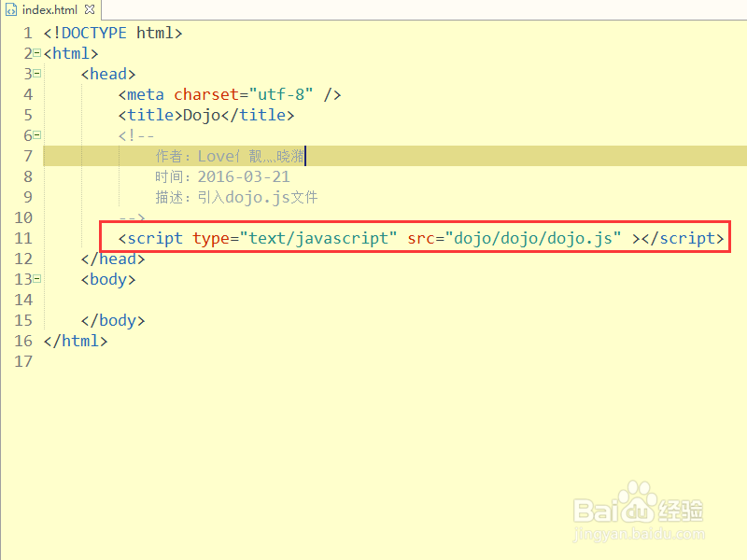This screenshot has height=560, width=747.
Task: Click the "text/javascript" type value
Action: coord(318,238)
